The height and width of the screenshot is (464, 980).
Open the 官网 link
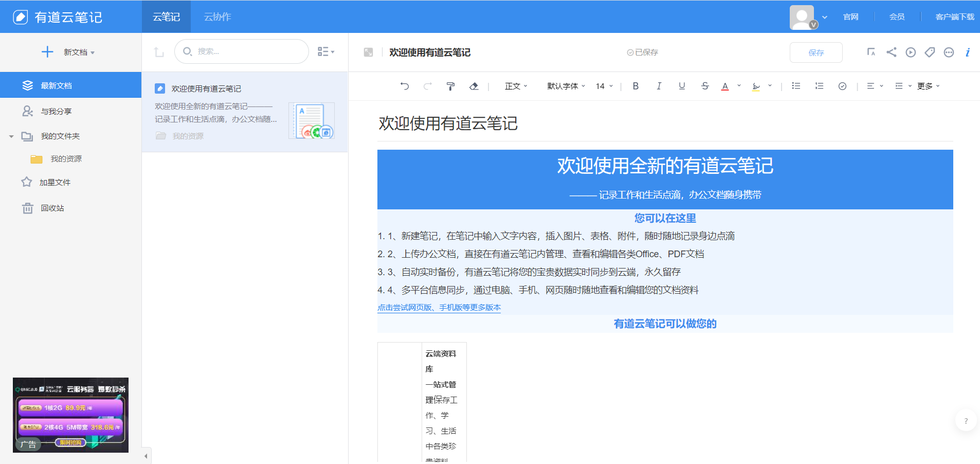(x=850, y=17)
